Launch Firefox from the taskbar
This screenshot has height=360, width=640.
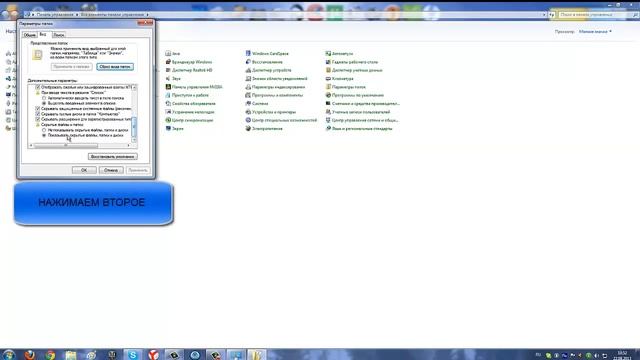tap(29, 354)
